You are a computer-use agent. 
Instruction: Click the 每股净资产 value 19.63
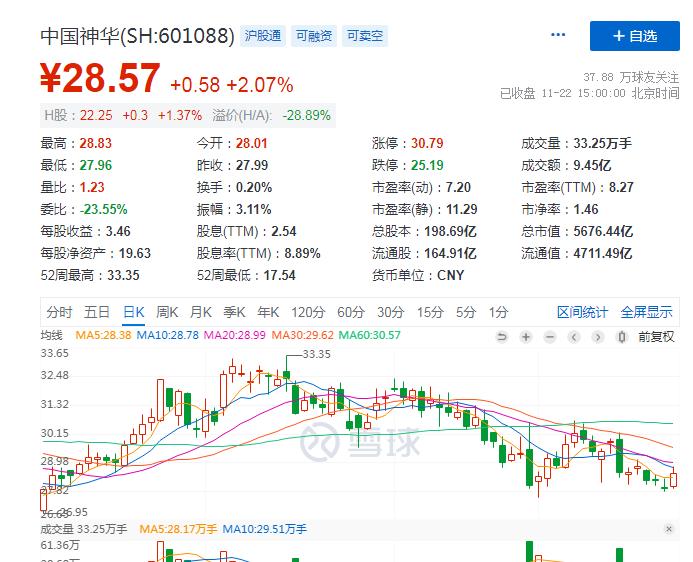click(x=135, y=254)
